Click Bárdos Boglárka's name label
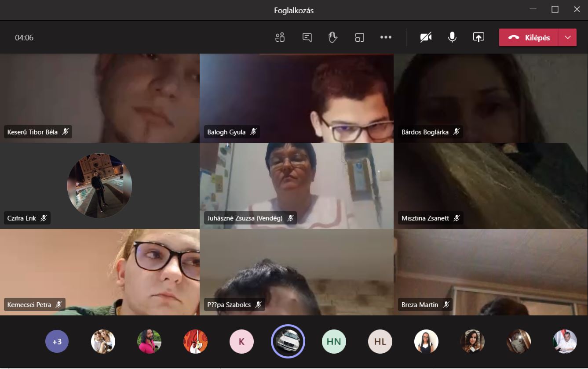Image resolution: width=588 pixels, height=369 pixels. click(x=426, y=132)
